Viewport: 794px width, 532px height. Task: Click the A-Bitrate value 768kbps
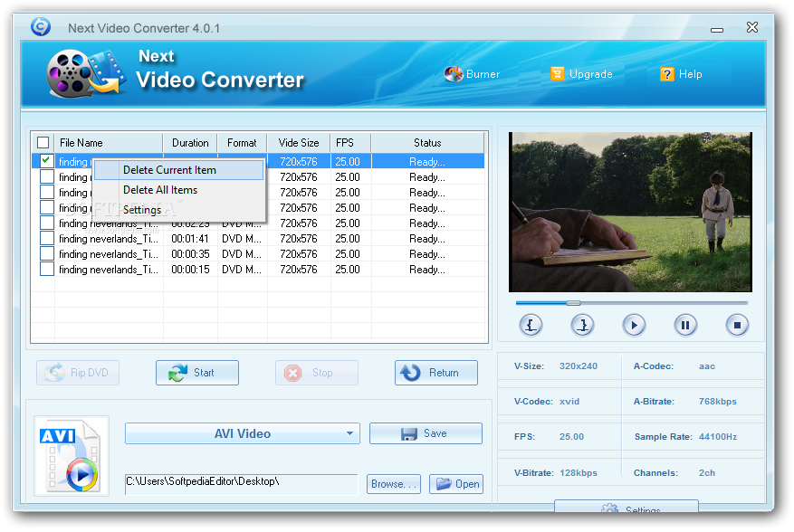click(718, 402)
